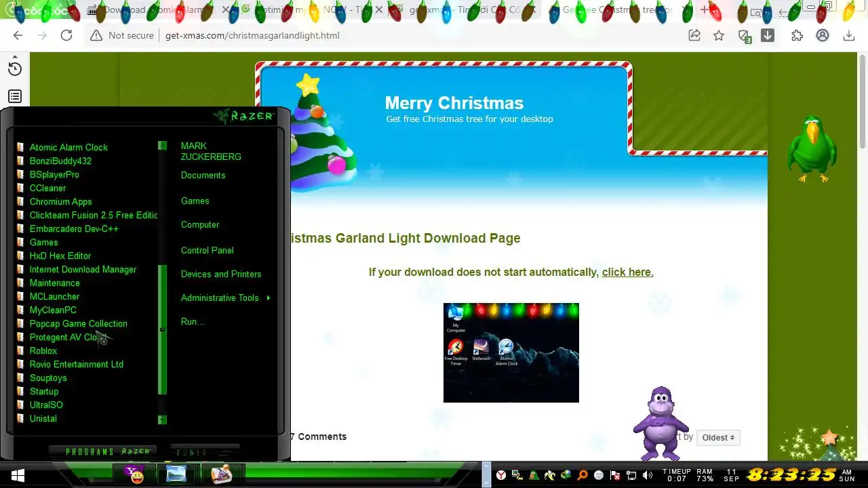Show hidden tray icons expander
This screenshot has width=868, height=488.
pos(485,475)
